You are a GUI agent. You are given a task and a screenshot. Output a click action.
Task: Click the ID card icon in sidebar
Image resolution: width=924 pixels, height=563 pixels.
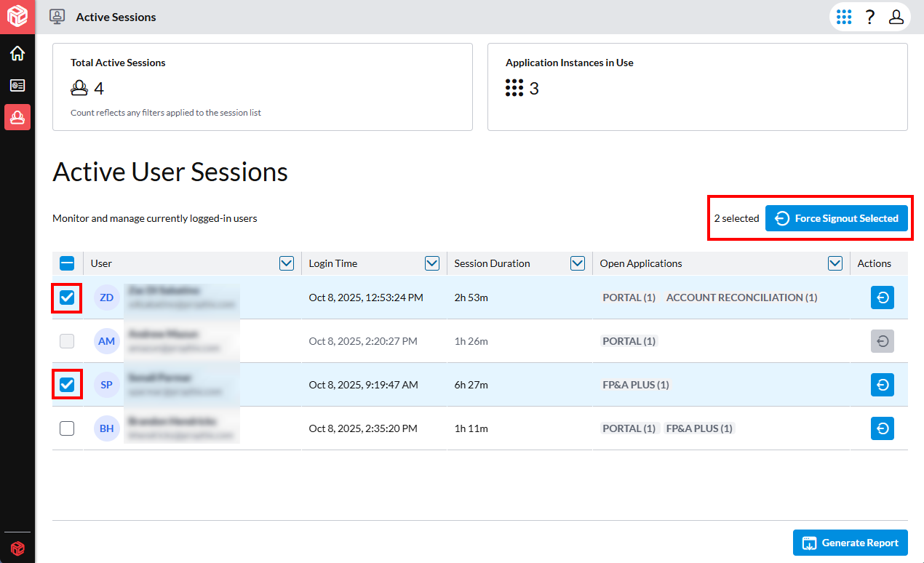point(17,86)
